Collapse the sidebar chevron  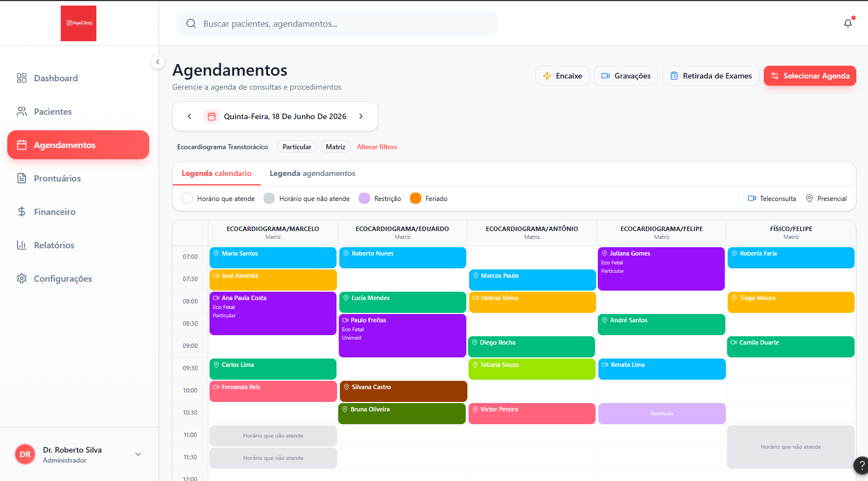(158, 62)
